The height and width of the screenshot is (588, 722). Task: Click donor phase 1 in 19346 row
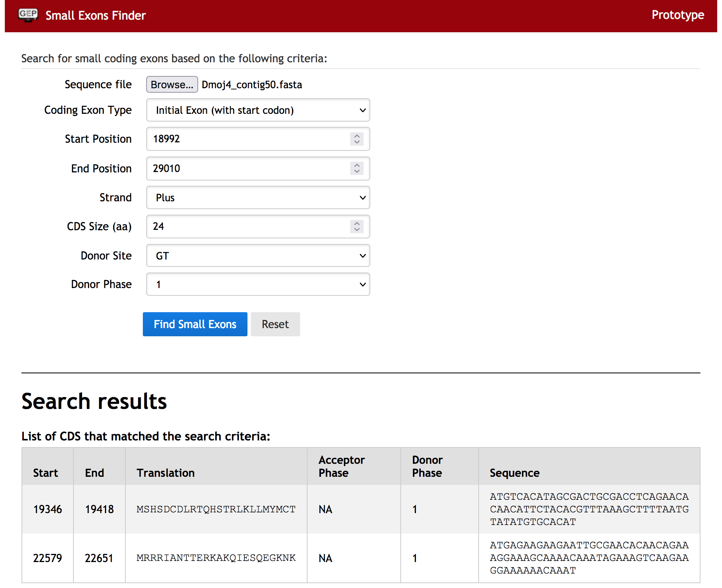(415, 509)
